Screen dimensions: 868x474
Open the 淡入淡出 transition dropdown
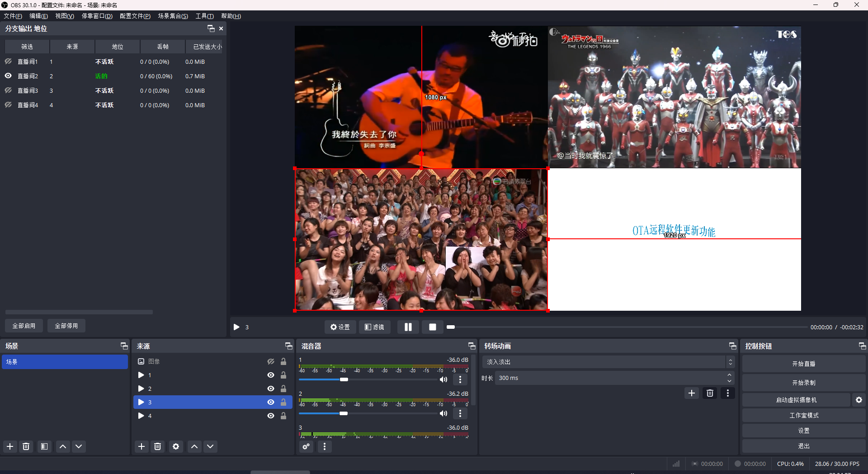point(608,362)
